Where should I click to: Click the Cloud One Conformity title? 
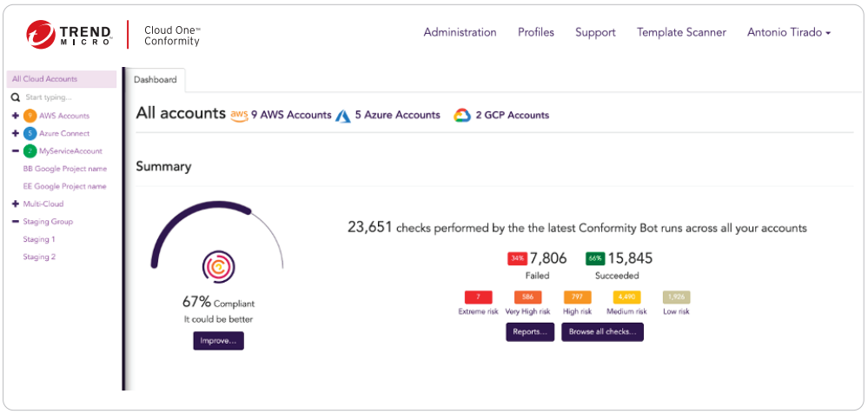[x=172, y=36]
